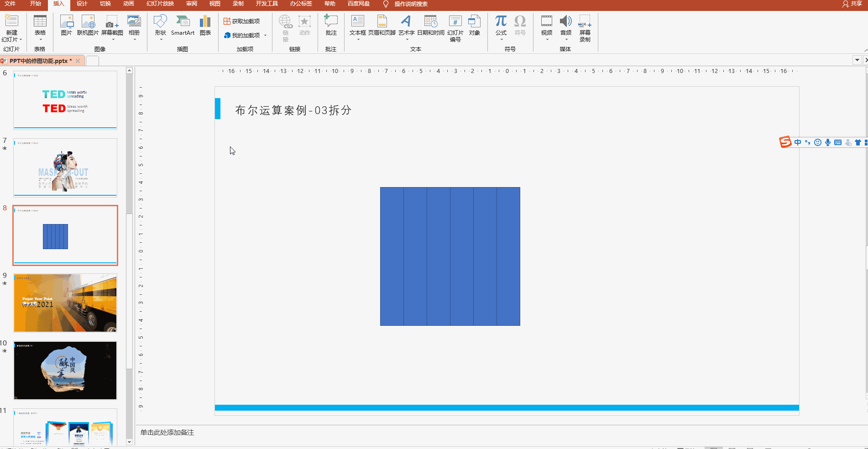The image size is (868, 449).
Task: Switch to the 开发工具 Developer tab
Action: coord(267,4)
